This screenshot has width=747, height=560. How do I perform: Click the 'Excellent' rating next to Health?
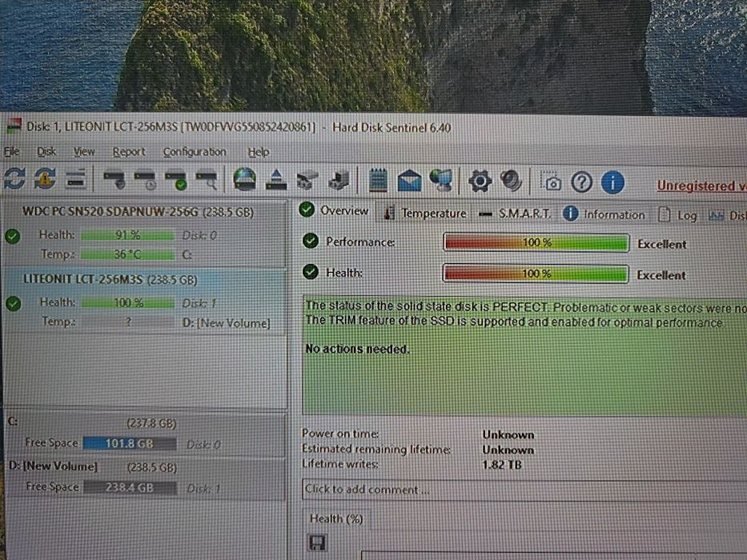pyautogui.click(x=661, y=275)
